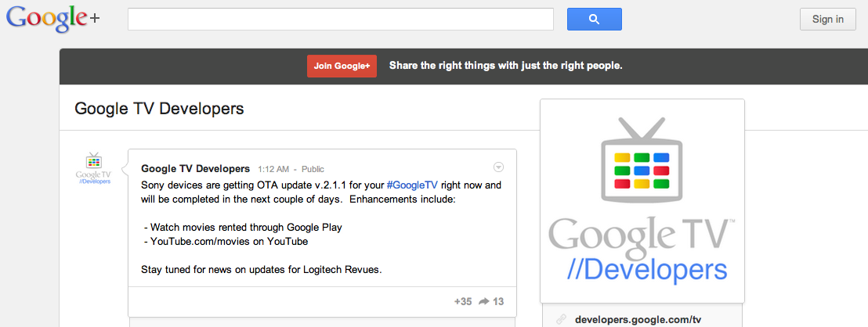Click the Sign in button
Viewport: 868px width, 327px height.
pyautogui.click(x=827, y=20)
